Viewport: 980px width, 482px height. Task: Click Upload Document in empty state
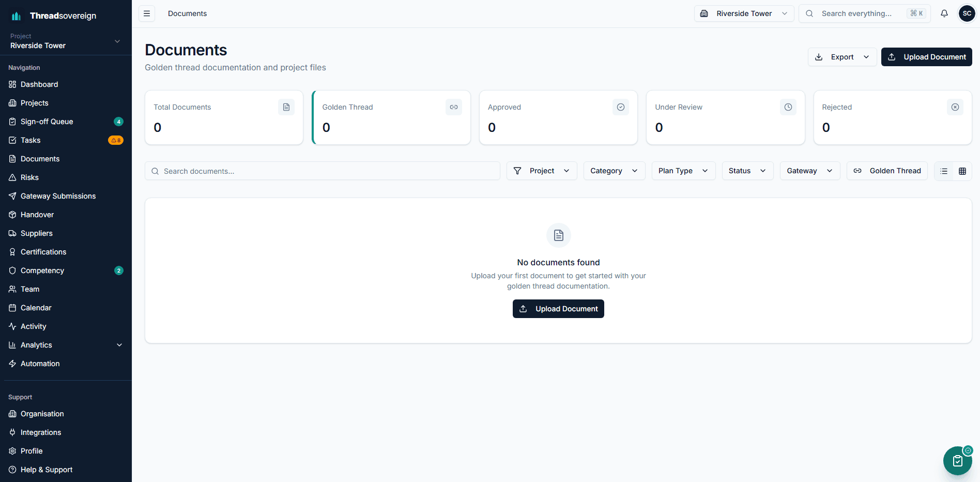(558, 309)
